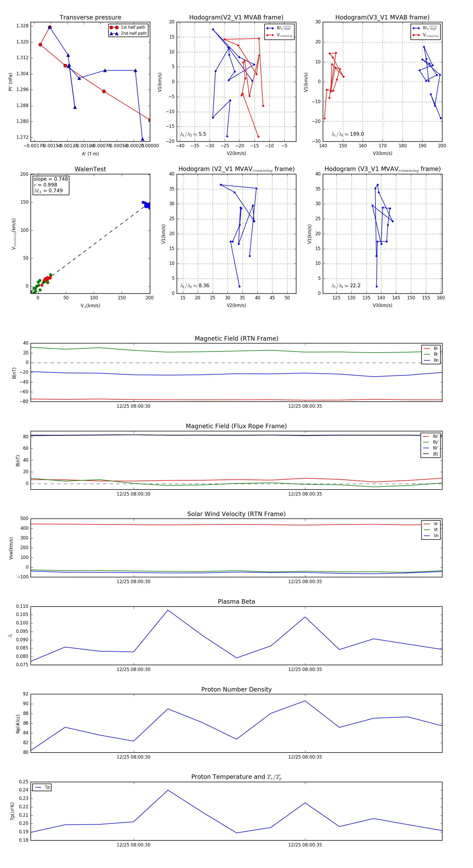Click the V_remaining legend entry in V3_V1 hodogram
The width and height of the screenshot is (473, 868).
(426, 35)
